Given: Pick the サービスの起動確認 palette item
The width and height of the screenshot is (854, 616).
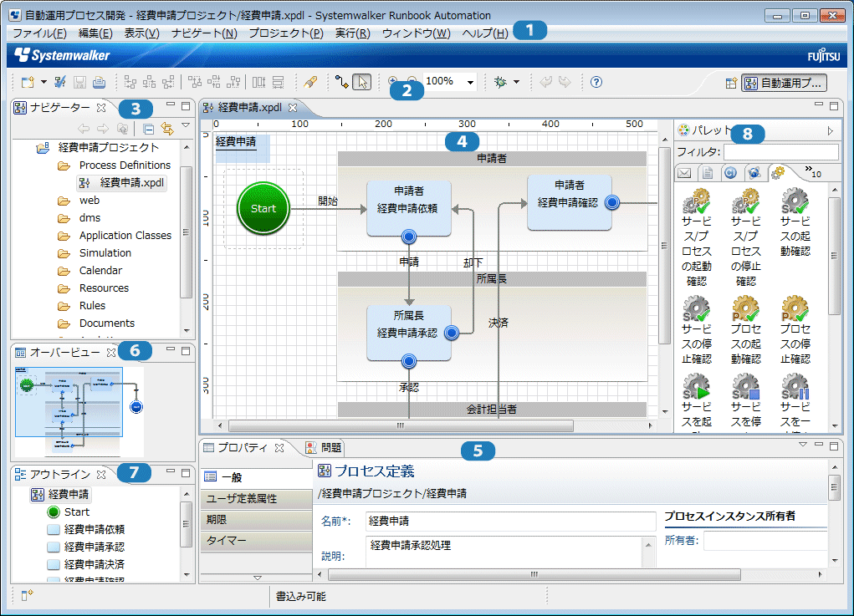Looking at the screenshot, I should point(795,222).
